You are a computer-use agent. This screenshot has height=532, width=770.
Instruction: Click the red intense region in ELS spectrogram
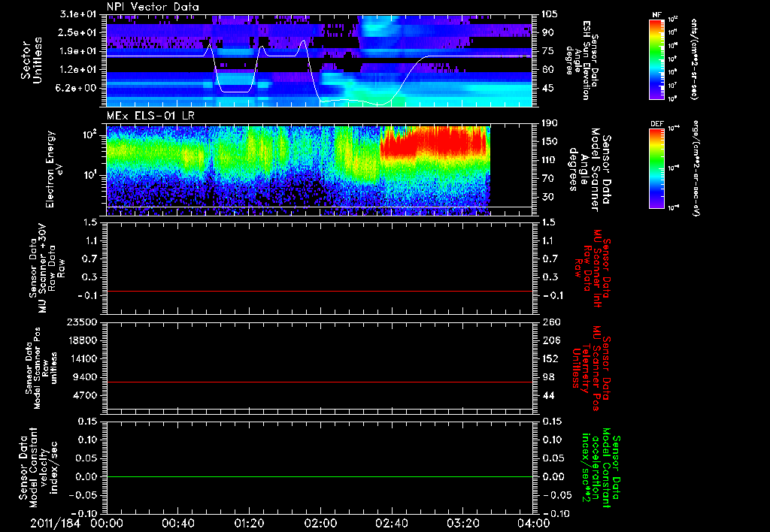point(432,142)
